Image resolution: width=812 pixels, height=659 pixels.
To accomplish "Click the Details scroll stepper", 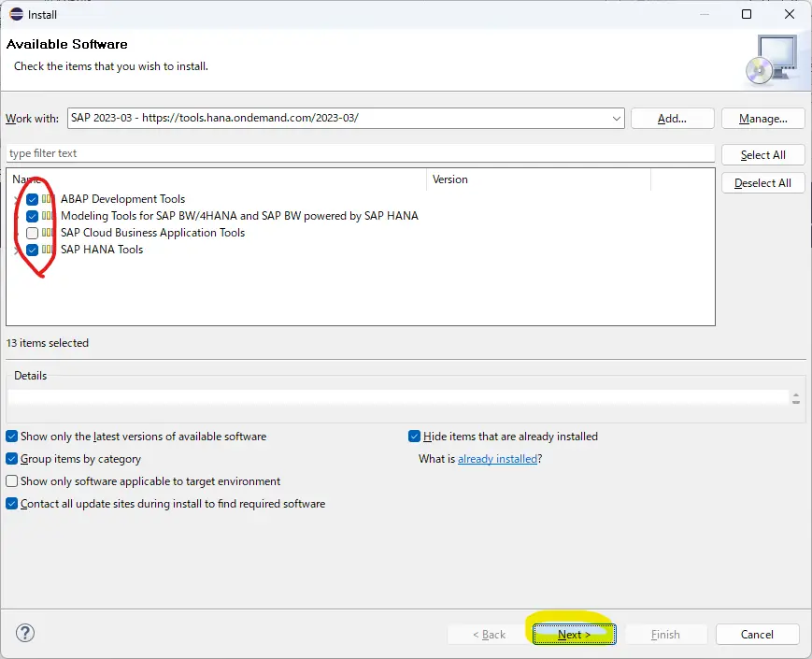I will [x=796, y=398].
